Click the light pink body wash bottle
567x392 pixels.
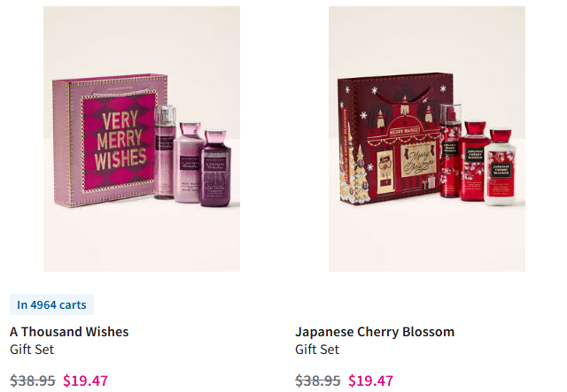coord(188,163)
